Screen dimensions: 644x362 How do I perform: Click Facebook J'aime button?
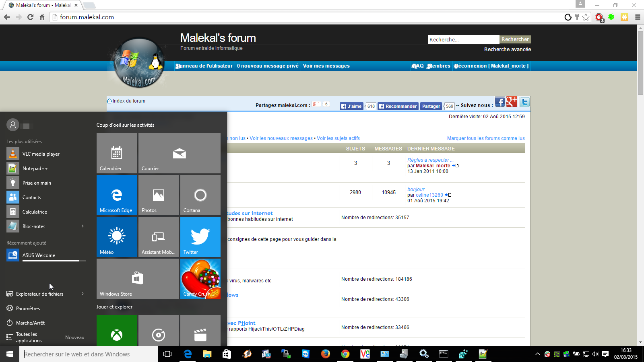(x=352, y=106)
